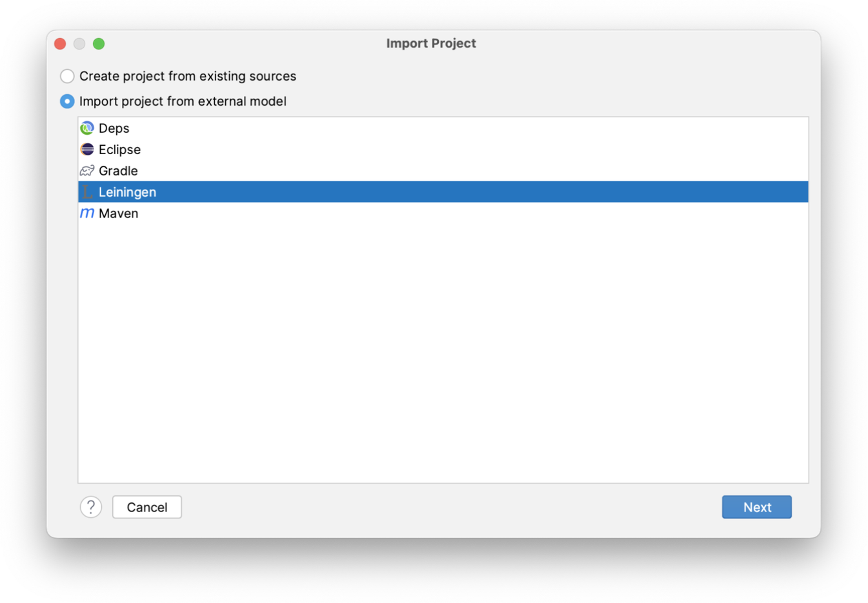The width and height of the screenshot is (868, 603).
Task: Click the 'Create project from existing sources' label
Action: [188, 76]
